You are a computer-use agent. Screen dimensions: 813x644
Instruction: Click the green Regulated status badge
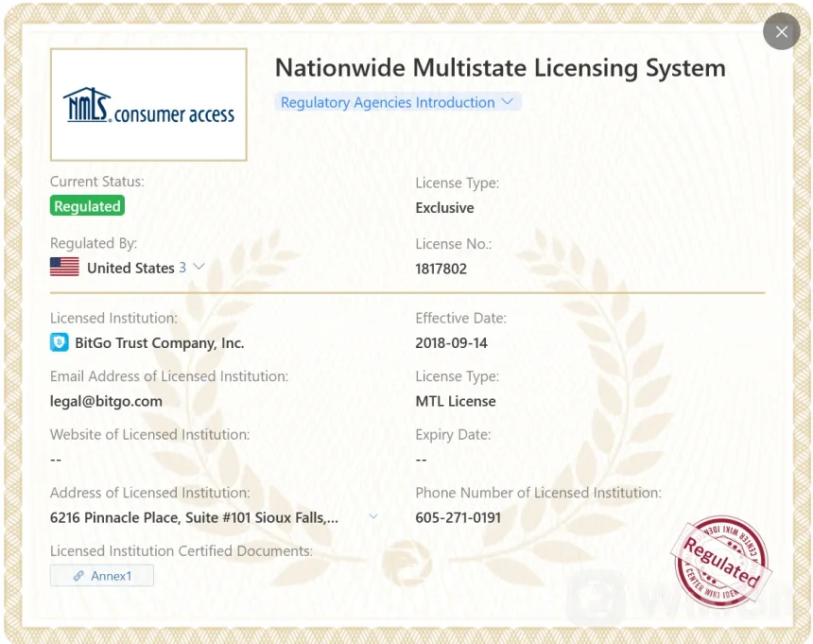(87, 206)
